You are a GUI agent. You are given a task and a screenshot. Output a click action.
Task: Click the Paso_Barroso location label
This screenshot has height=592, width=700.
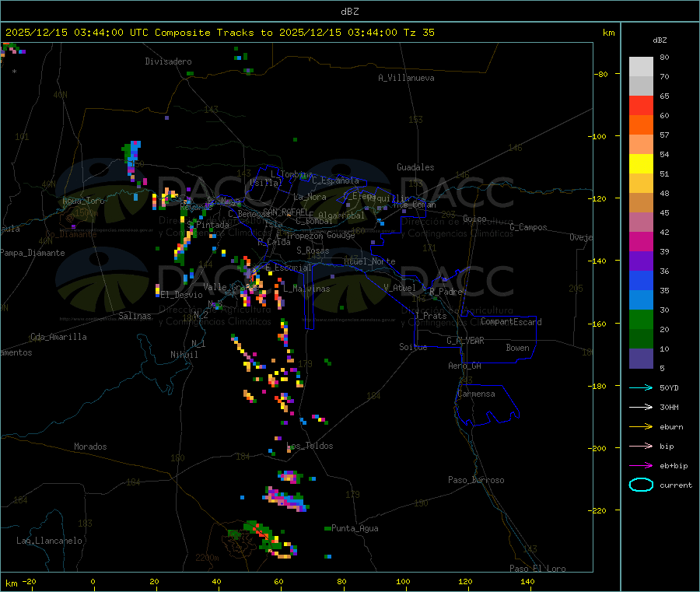coord(476,480)
